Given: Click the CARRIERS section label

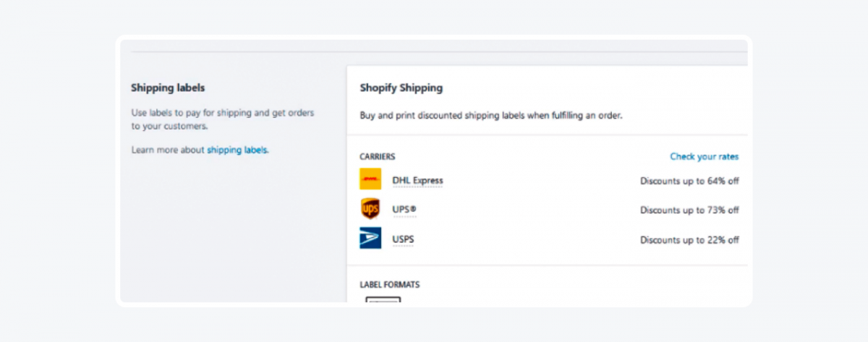Looking at the screenshot, I should tap(378, 157).
